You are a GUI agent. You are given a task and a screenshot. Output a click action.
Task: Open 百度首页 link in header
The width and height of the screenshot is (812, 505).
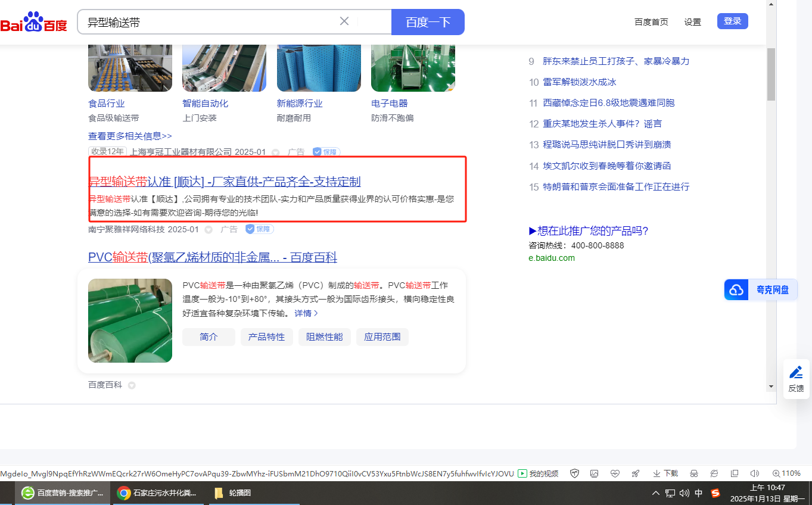pos(651,22)
